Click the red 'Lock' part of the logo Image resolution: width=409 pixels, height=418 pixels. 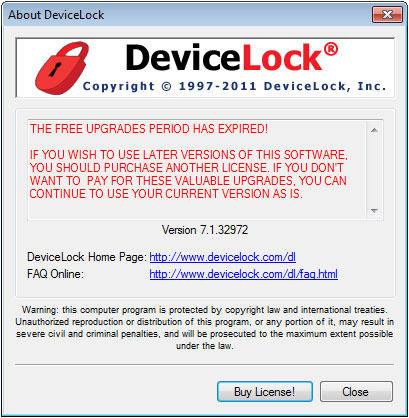coord(282,58)
